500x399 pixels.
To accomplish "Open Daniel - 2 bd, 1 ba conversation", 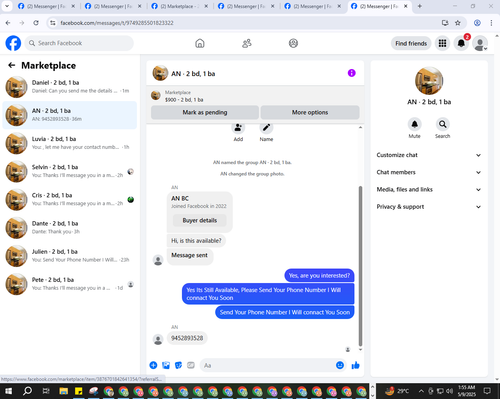I will pyautogui.click(x=69, y=87).
